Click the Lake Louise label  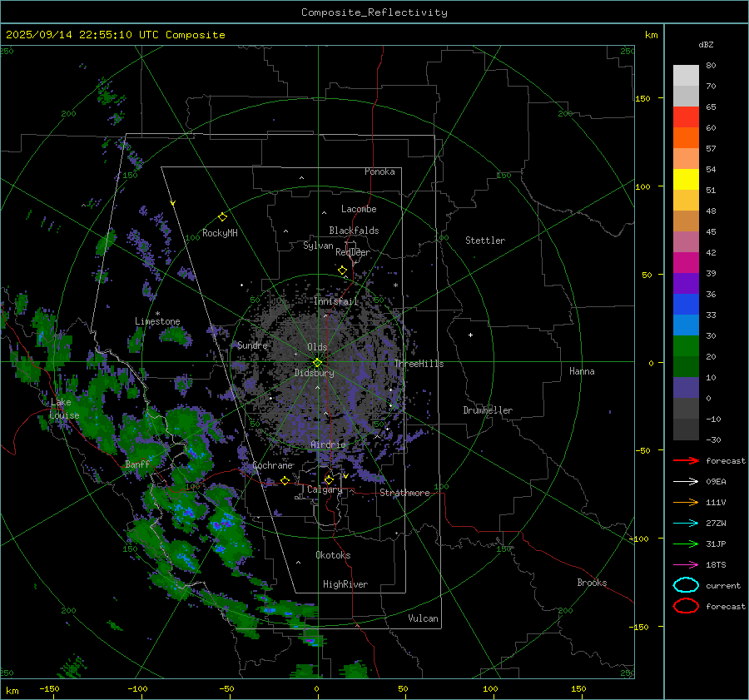tap(64, 409)
